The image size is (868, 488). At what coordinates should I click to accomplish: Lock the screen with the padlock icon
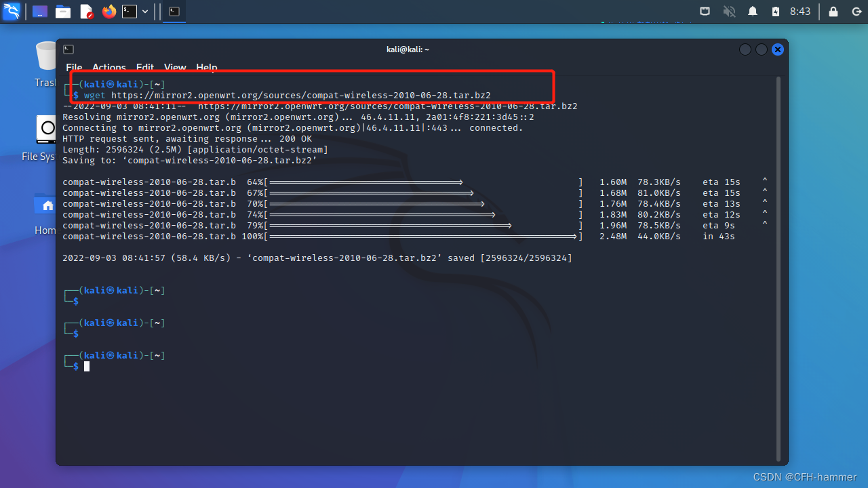click(x=833, y=11)
